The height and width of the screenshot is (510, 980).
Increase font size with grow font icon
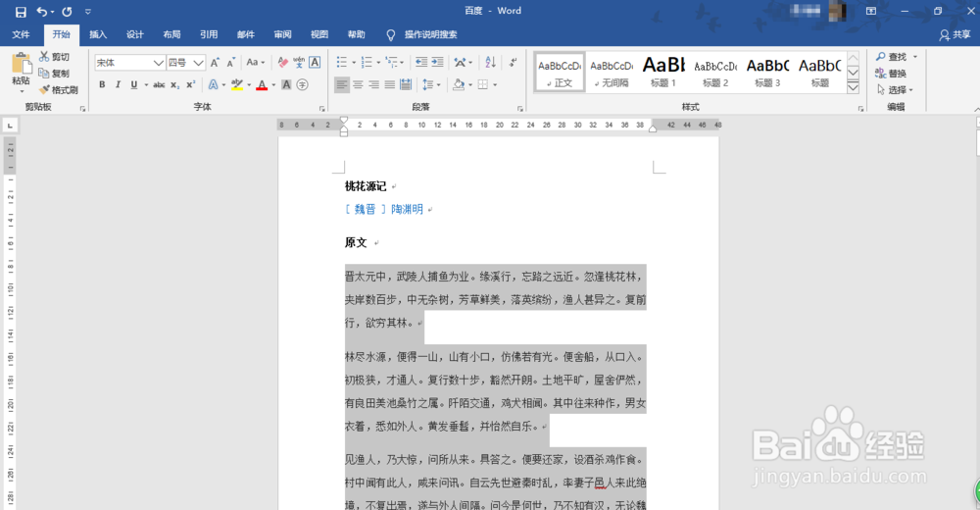[x=215, y=63]
